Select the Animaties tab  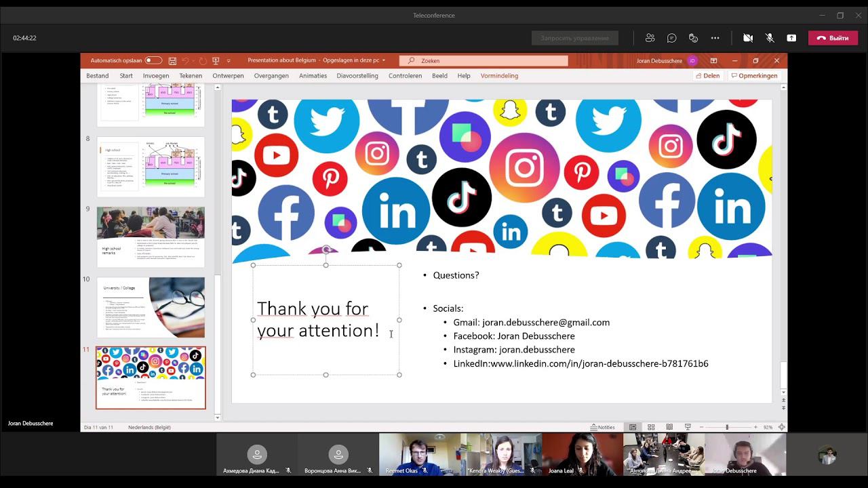pos(313,76)
